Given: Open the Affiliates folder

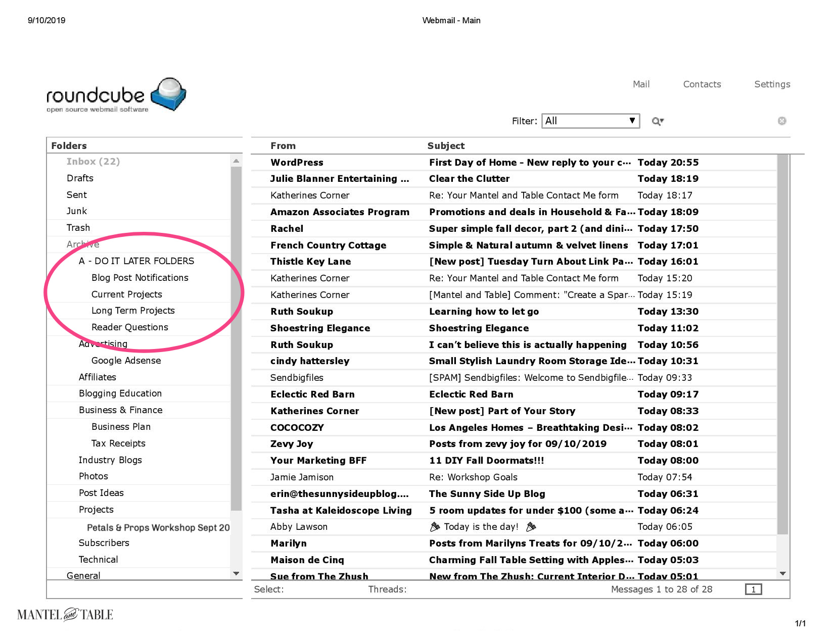Looking at the screenshot, I should [x=138, y=377].
